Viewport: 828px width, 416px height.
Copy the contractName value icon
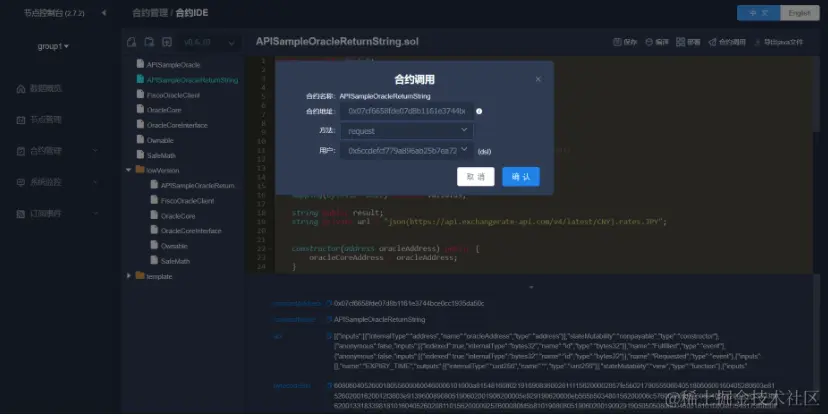pos(329,319)
